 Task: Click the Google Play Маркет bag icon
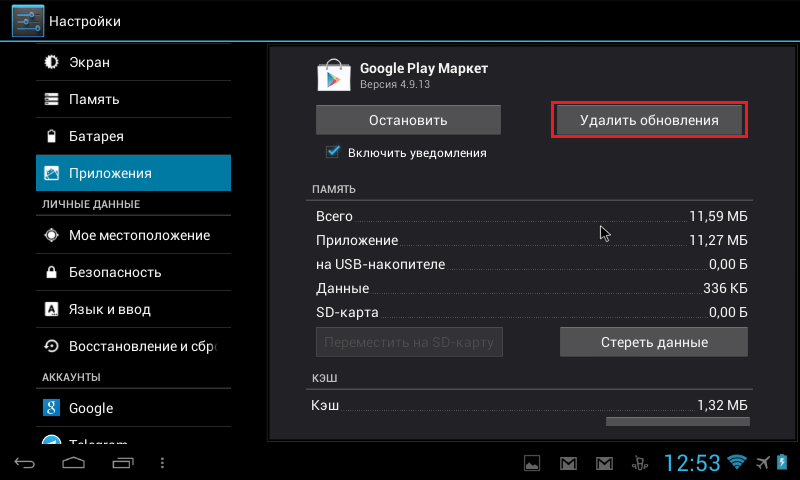pyautogui.click(x=334, y=75)
